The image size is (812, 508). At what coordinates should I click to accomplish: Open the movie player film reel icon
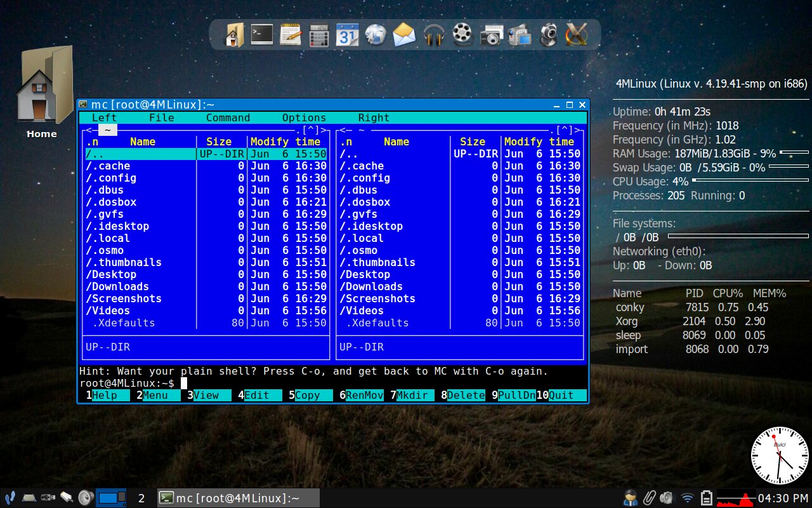462,35
